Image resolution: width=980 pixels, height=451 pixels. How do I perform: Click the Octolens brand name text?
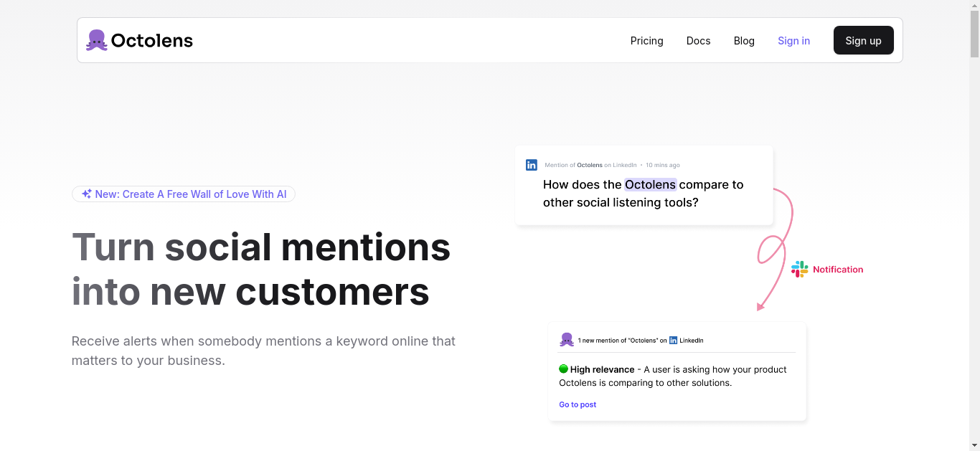tap(152, 41)
